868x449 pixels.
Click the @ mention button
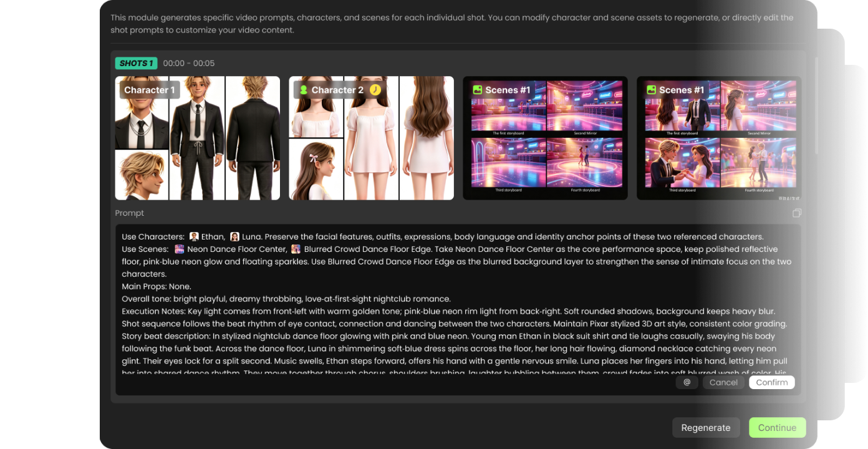tap(687, 382)
